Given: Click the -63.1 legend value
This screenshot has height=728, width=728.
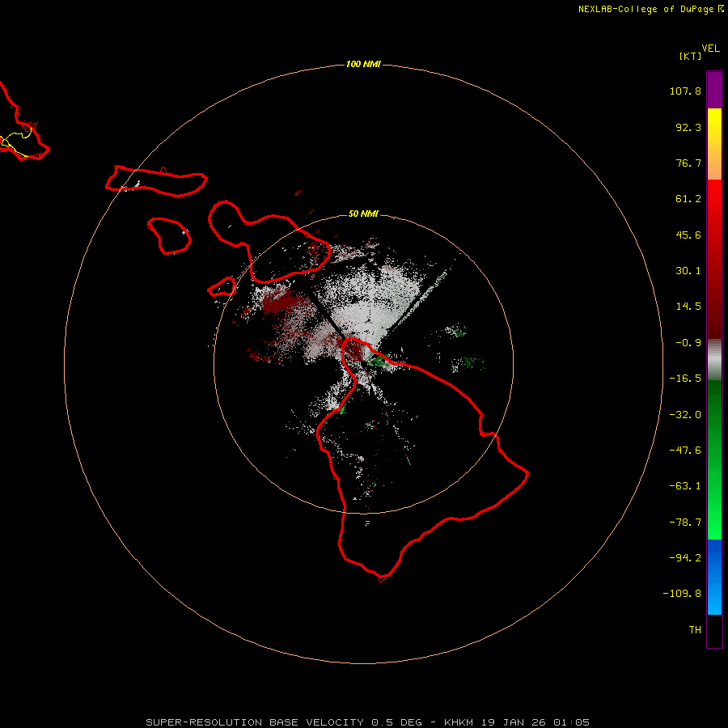Looking at the screenshot, I should (685, 486).
